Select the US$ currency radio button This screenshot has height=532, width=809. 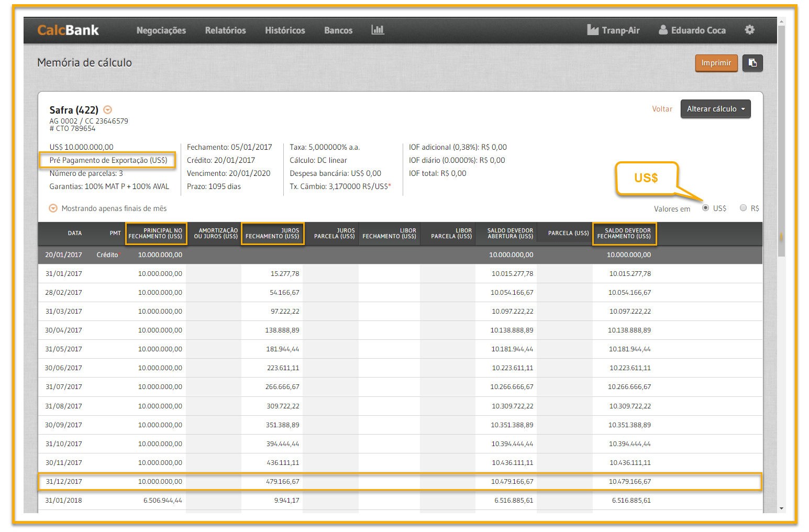705,208
